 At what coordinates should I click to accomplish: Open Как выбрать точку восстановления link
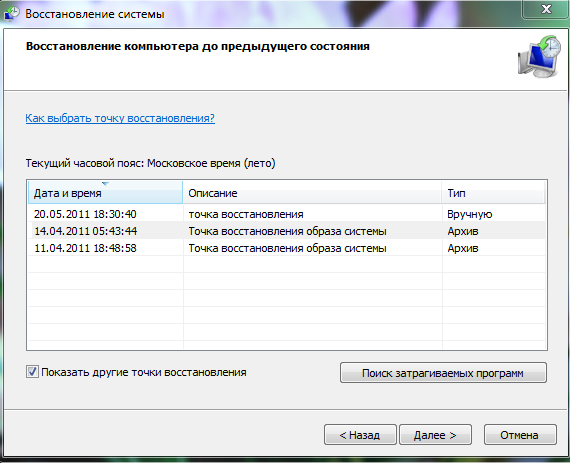click(x=120, y=118)
